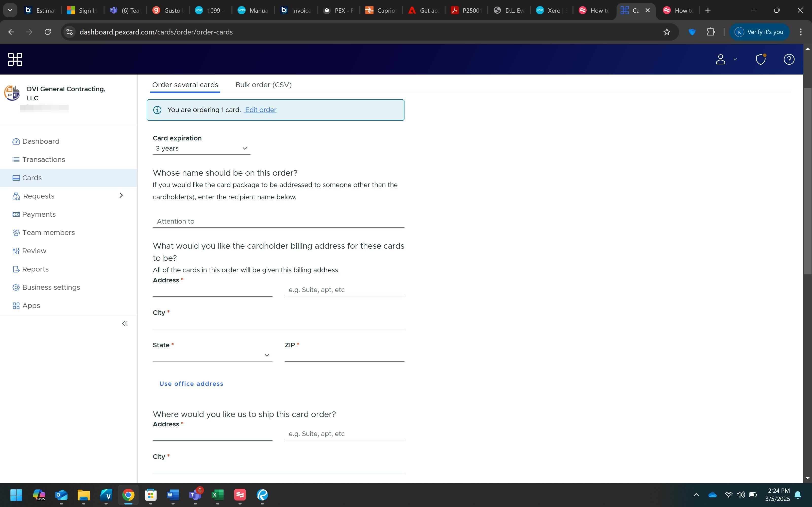The image size is (812, 507).
Task: Go to Team members page
Action: pyautogui.click(x=48, y=233)
